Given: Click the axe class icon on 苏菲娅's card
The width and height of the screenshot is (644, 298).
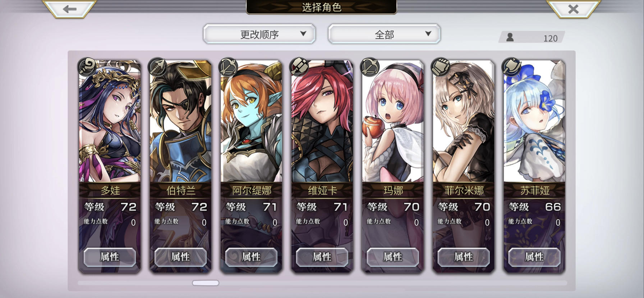Looking at the screenshot, I should point(511,67).
